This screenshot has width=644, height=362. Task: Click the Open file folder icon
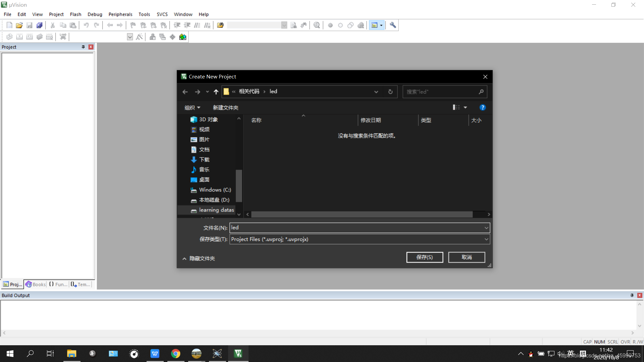point(19,25)
